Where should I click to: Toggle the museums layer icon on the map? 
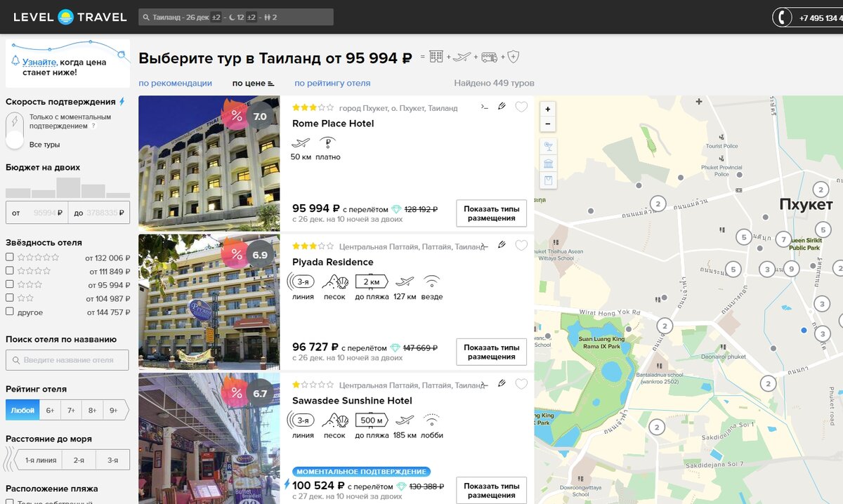[548, 164]
